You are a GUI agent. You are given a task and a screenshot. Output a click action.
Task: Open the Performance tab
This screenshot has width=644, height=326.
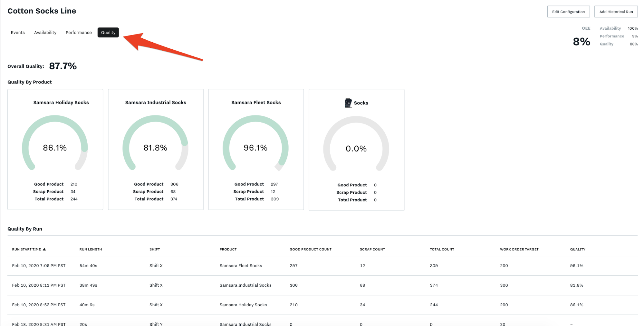point(79,33)
